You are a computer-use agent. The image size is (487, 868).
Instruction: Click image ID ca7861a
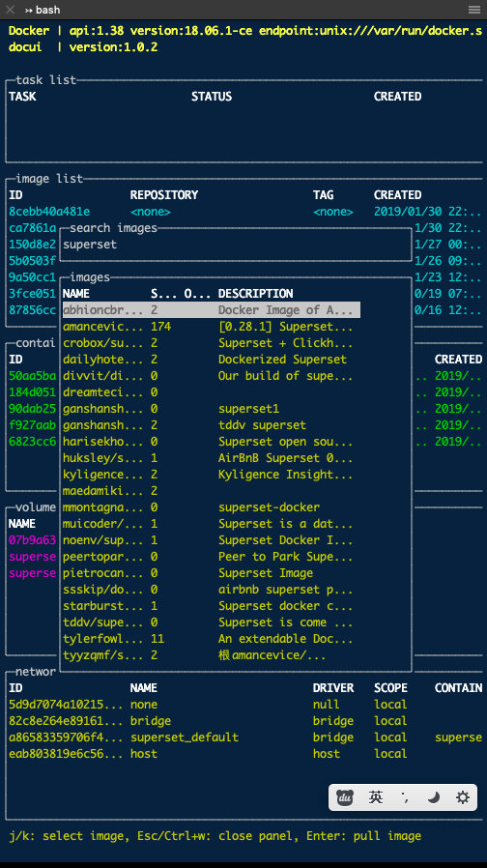point(33,228)
